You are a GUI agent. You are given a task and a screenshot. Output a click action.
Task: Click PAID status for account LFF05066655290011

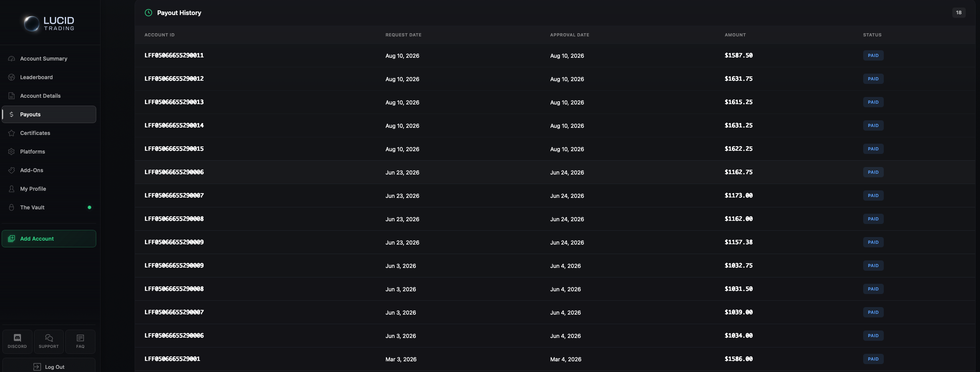(x=873, y=55)
